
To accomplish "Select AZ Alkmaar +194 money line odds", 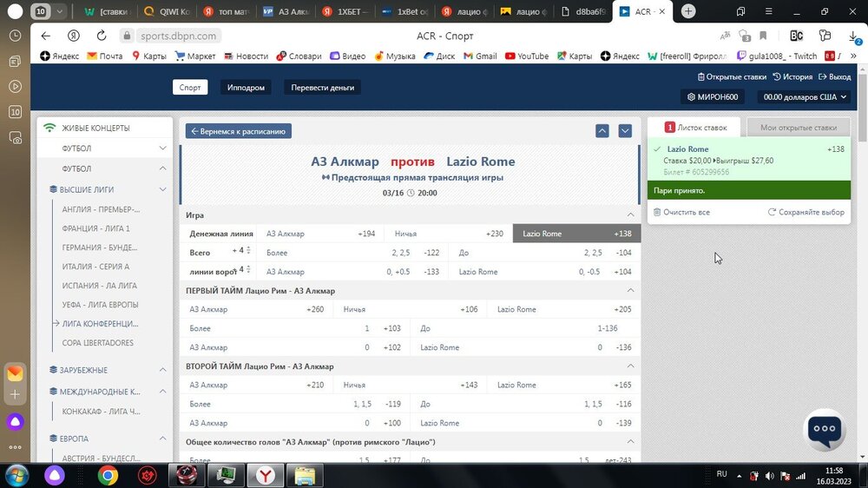I will tap(321, 234).
